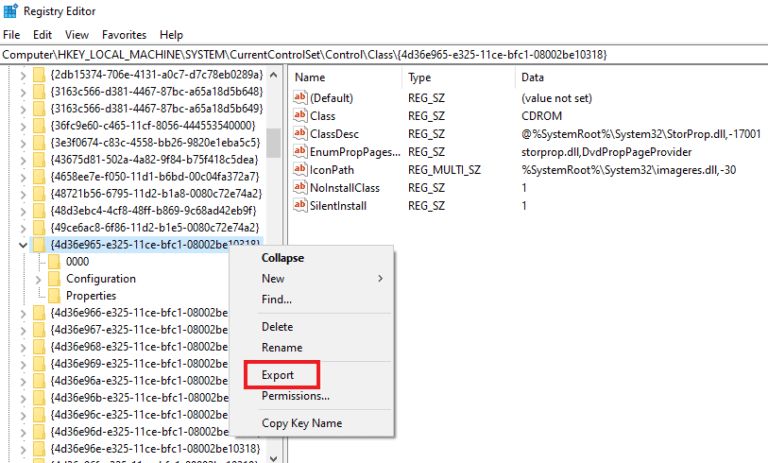Click the (Default) string value icon

[x=300, y=98]
